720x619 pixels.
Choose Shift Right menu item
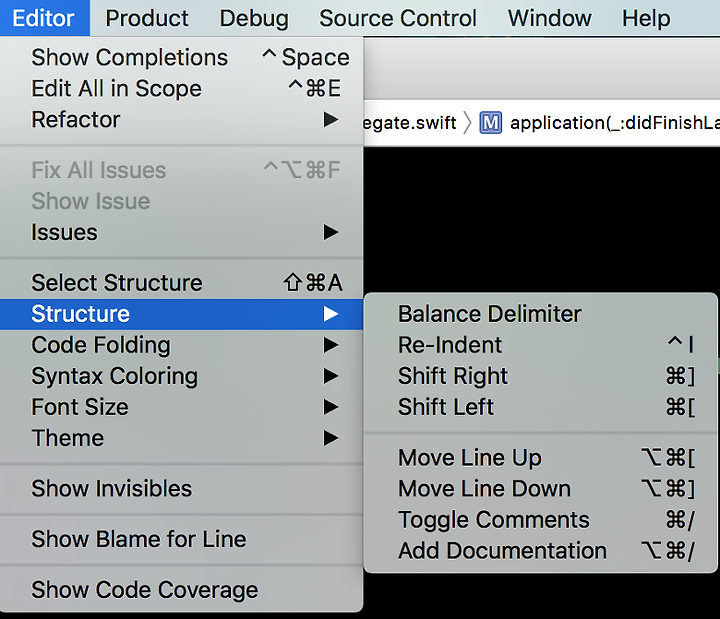[x=540, y=376]
